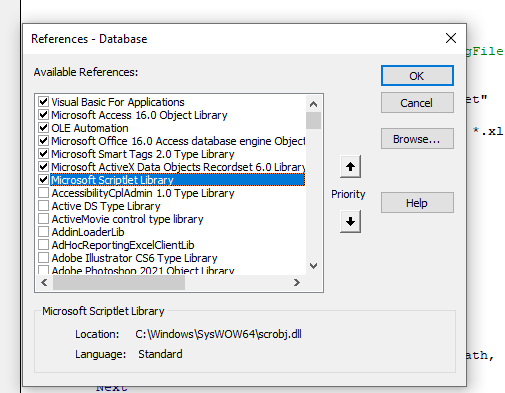Select OLE Automation list entry
This screenshot has height=393, width=505.
point(90,128)
